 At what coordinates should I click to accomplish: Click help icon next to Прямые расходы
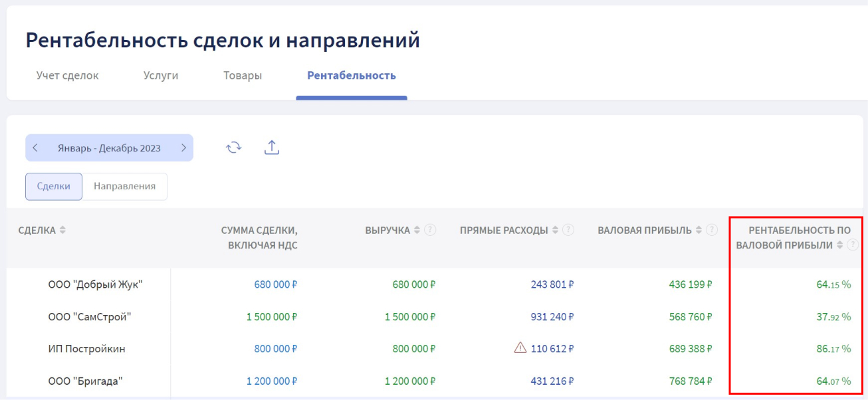coord(568,230)
